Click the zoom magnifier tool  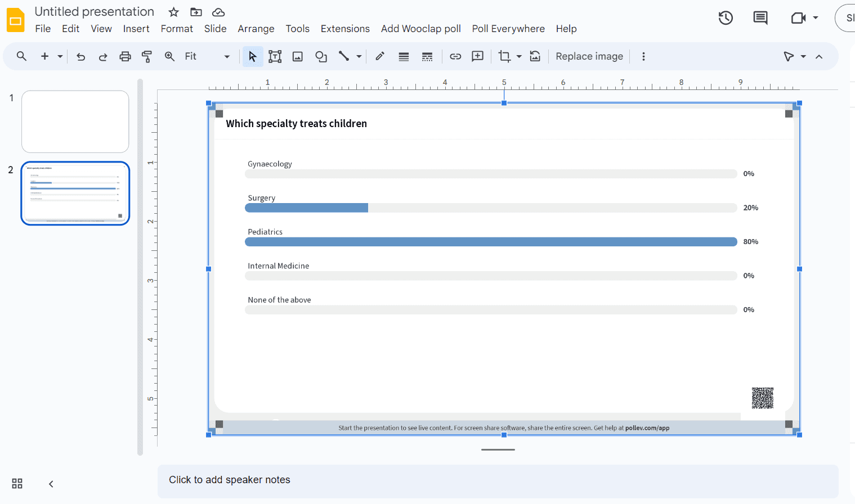[169, 56]
